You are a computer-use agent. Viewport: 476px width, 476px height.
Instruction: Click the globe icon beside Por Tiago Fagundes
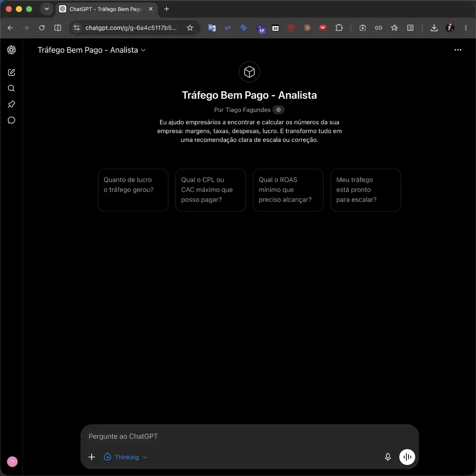coord(279,110)
